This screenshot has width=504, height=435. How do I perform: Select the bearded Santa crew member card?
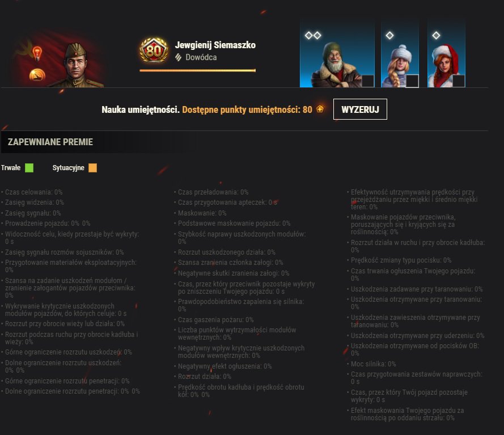(x=337, y=54)
